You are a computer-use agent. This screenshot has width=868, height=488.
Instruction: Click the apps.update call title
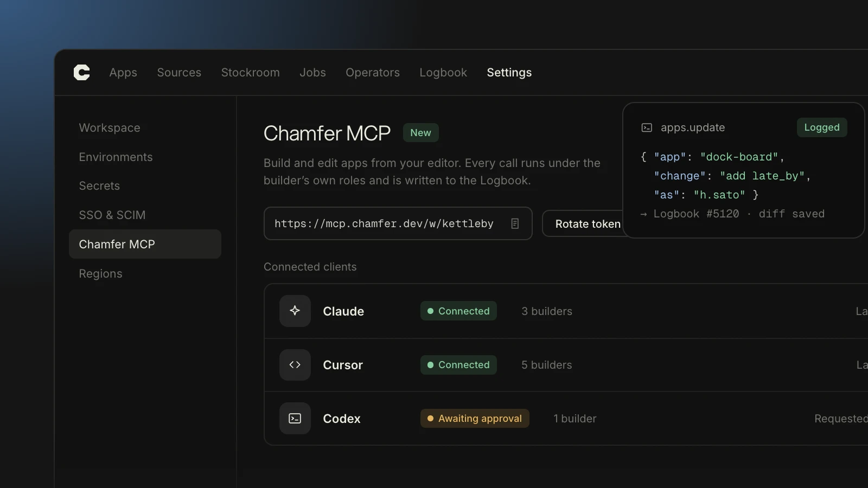tap(693, 127)
